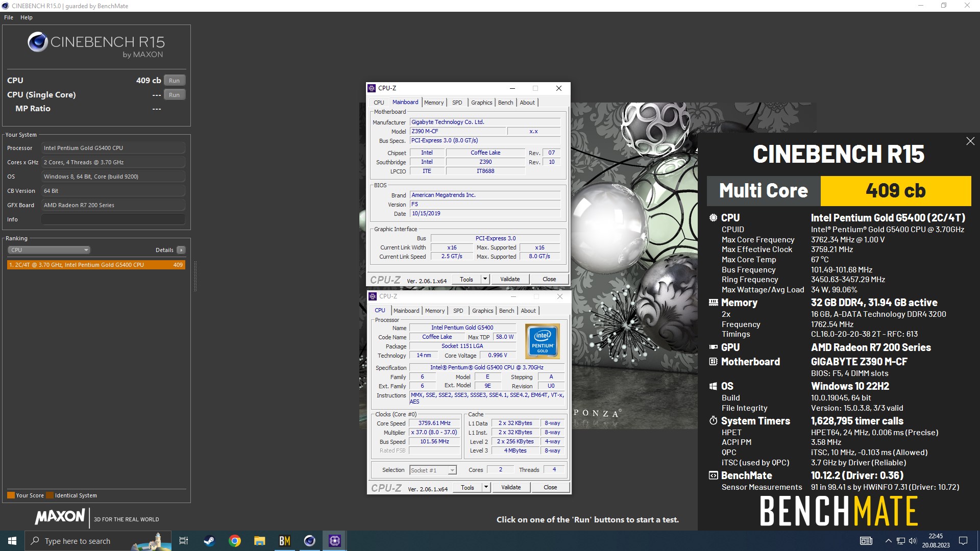Click the CPU-Z title bar icon in upper window

372,88
